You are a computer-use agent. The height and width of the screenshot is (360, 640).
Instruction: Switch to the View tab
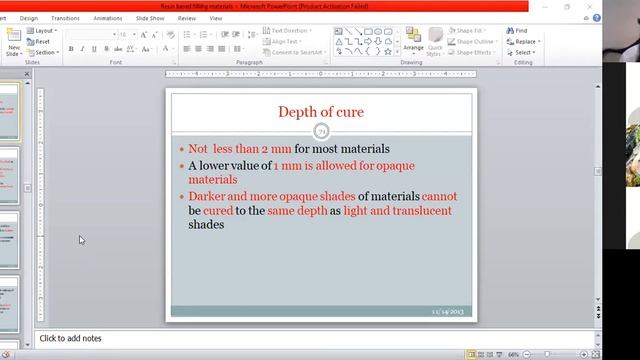click(x=216, y=18)
